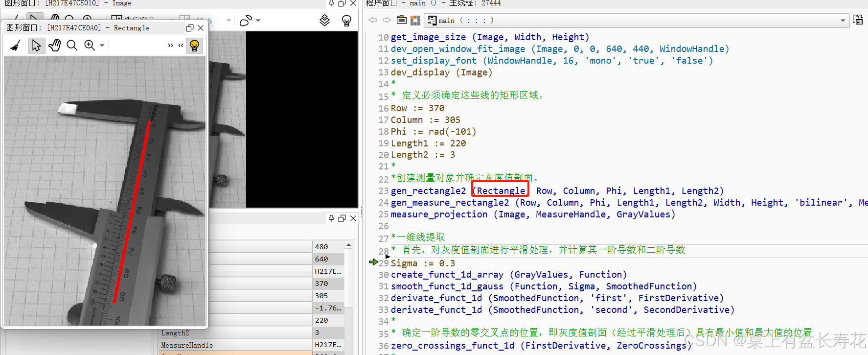Undock the Image graphics window
868x355 pixels.
342,3
